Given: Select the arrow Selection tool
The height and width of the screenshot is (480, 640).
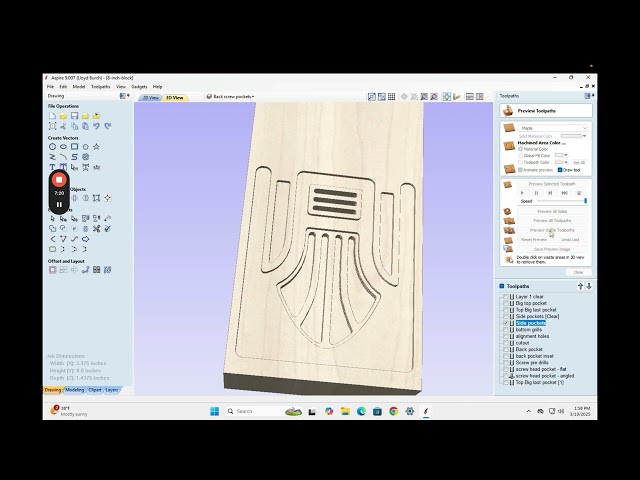Looking at the screenshot, I should click(52, 218).
